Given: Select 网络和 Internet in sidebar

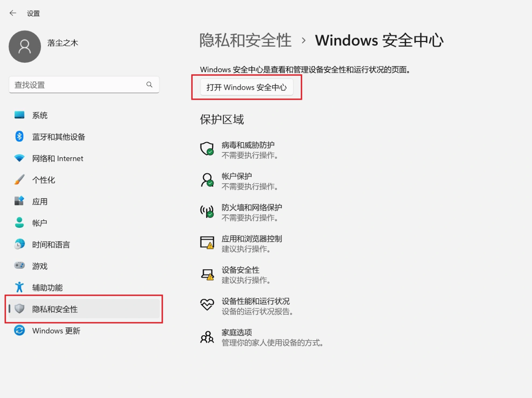Looking at the screenshot, I should click(x=84, y=158).
